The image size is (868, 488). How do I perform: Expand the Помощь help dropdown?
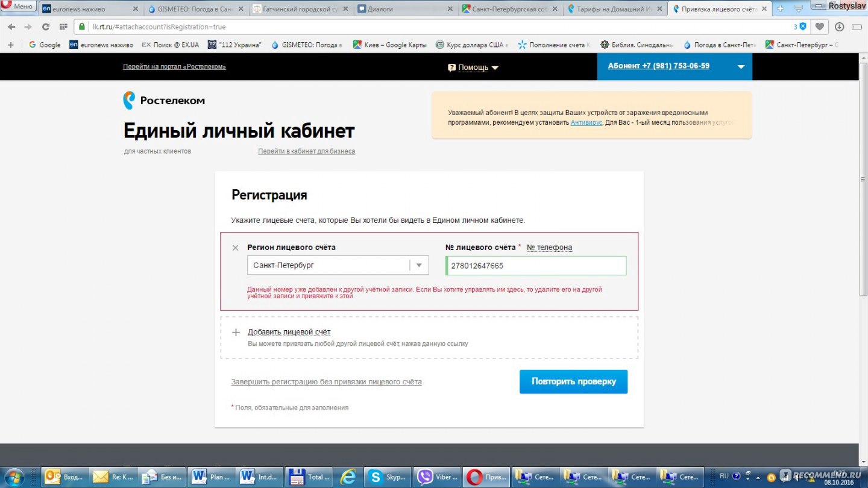[473, 67]
